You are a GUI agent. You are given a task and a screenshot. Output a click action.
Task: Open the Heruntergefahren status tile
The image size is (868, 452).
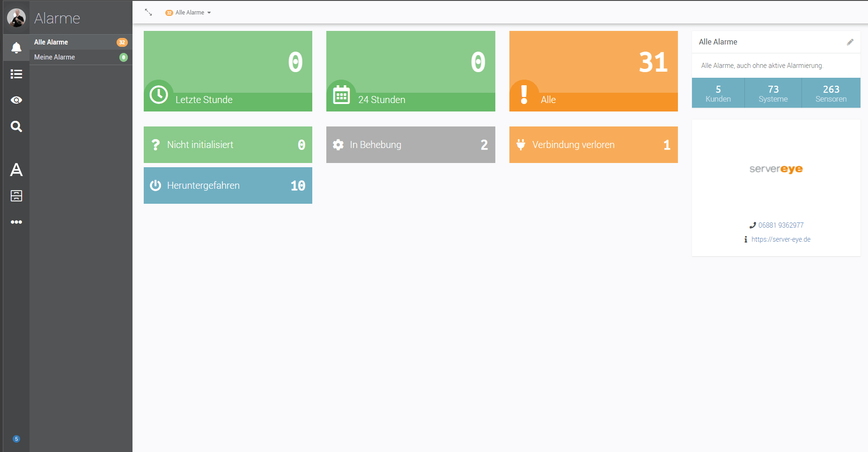coord(228,185)
